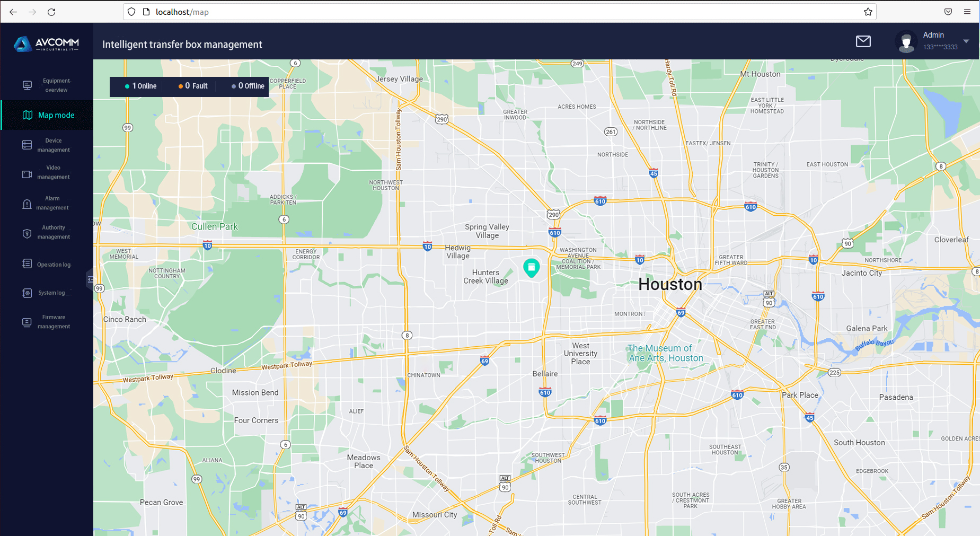
Task: Filter by 1 Online status
Action: coord(141,86)
